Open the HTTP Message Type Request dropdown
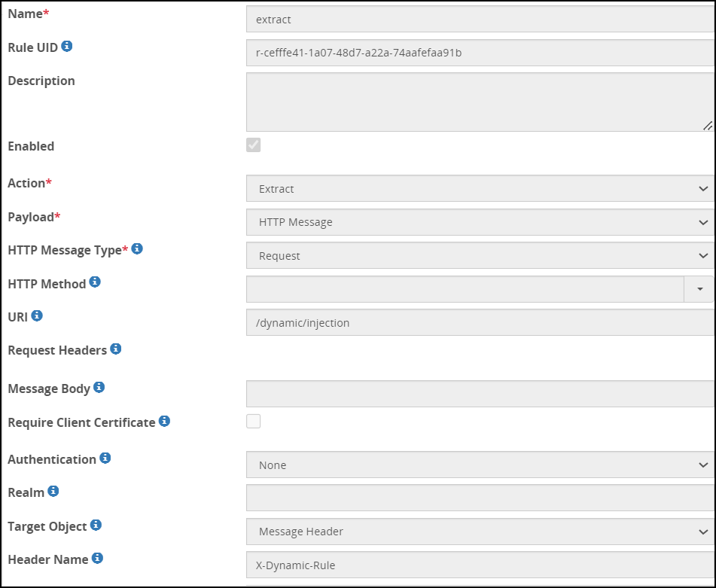 pyautogui.click(x=480, y=256)
